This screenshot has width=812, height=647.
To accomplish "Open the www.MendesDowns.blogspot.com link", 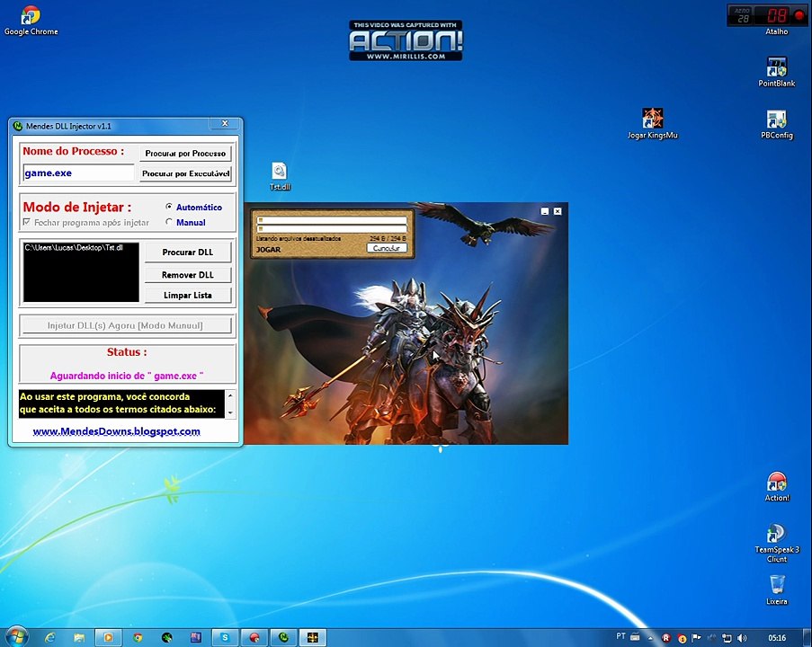I will [x=117, y=431].
